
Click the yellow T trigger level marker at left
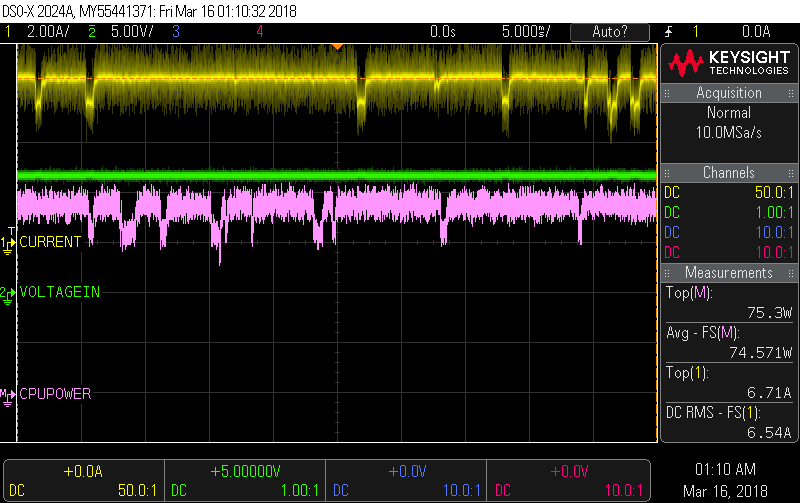(11, 231)
